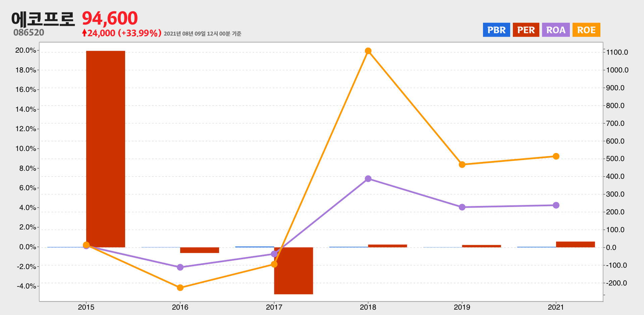Click the 2021 PER bar
The height and width of the screenshot is (315, 644).
(x=576, y=245)
